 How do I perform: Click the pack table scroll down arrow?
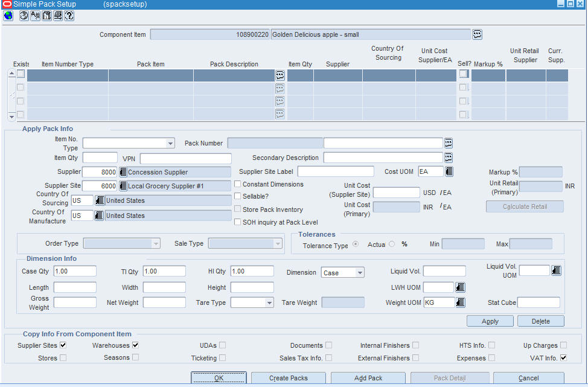(11, 117)
